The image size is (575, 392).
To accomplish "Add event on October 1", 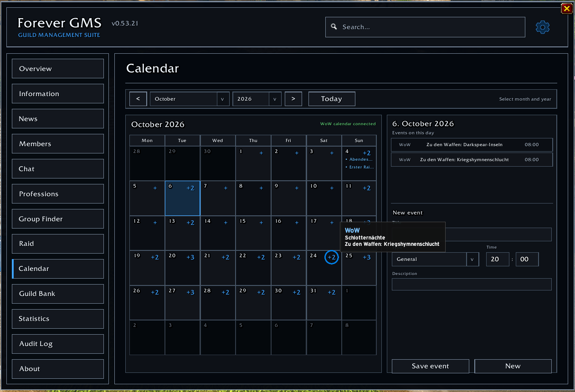I will pyautogui.click(x=261, y=153).
